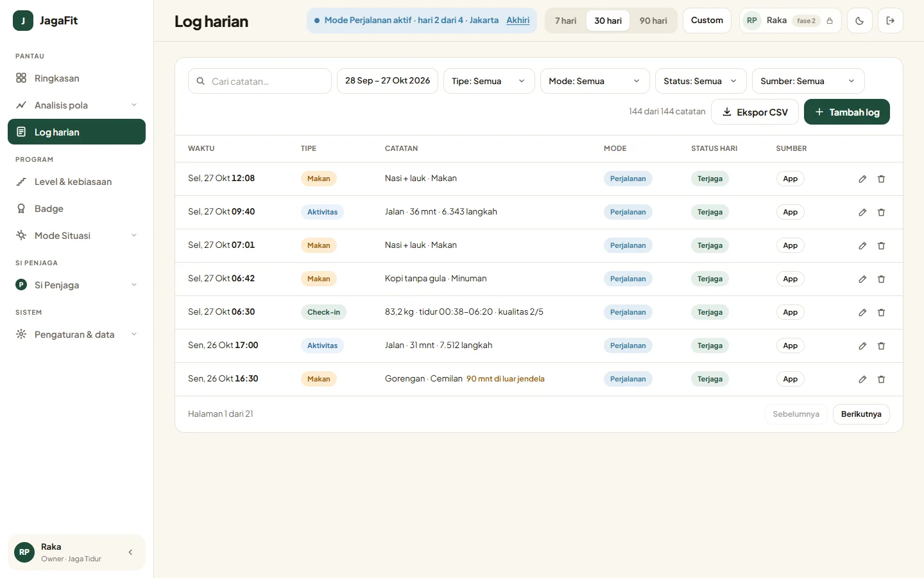Delete the 83,2 kg check-in entry
This screenshot has height=578, width=924.
click(x=881, y=313)
